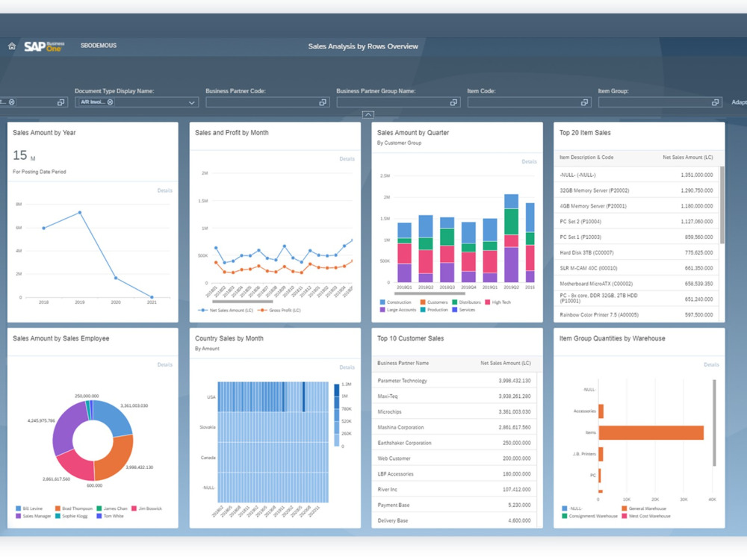Image resolution: width=747 pixels, height=560 pixels.
Task: Open value help for Item Group
Action: click(715, 102)
